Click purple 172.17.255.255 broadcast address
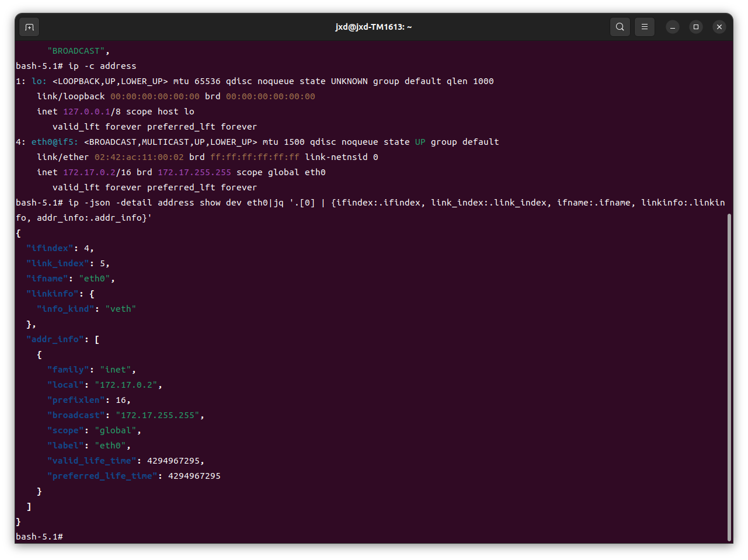The width and height of the screenshot is (748, 560). [x=194, y=172]
